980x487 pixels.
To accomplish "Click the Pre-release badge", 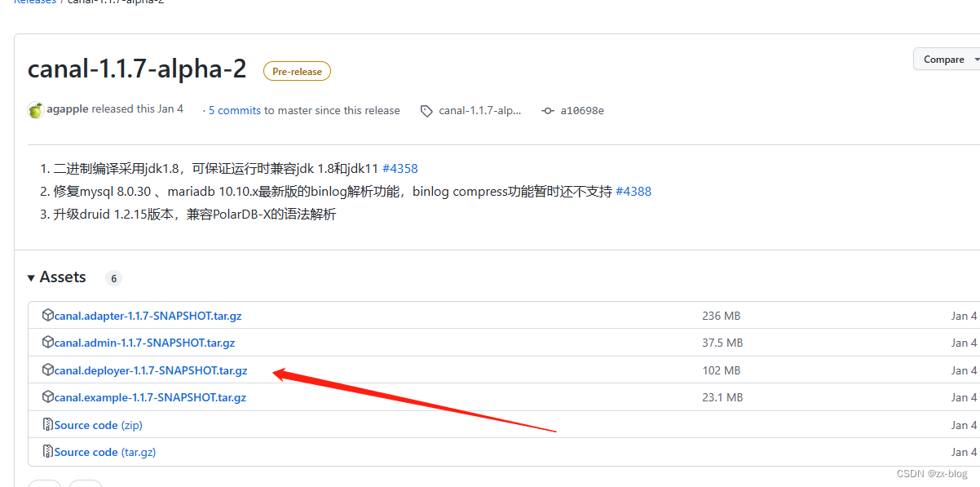I will 297,72.
